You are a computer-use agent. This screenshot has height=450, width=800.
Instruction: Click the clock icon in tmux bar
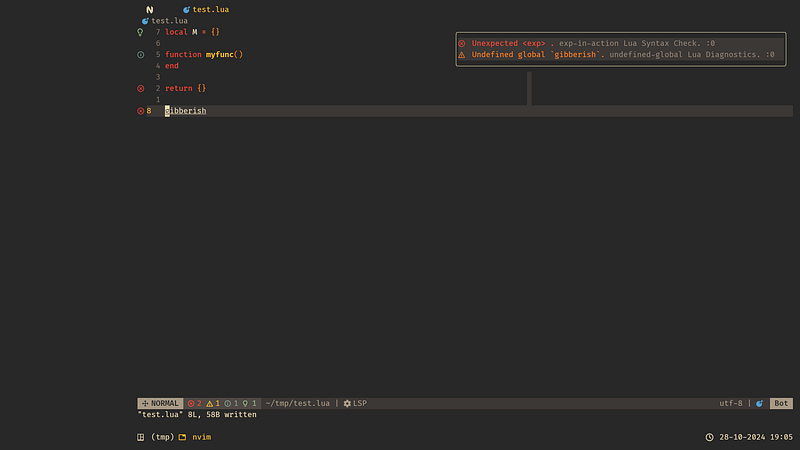click(710, 437)
